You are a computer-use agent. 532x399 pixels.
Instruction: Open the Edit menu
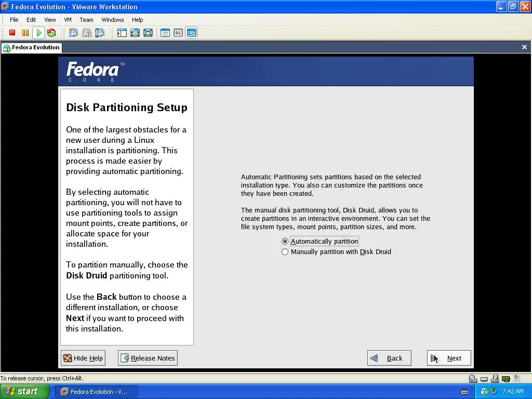31,20
